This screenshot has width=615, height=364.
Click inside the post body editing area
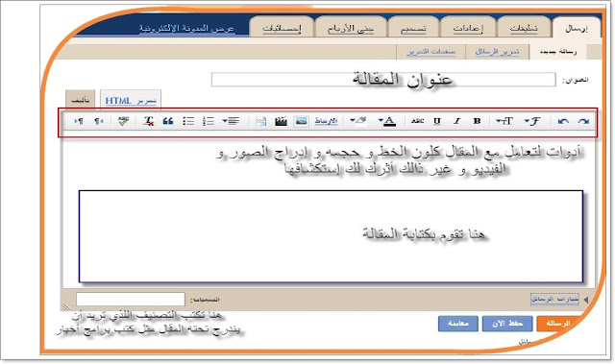(x=331, y=236)
